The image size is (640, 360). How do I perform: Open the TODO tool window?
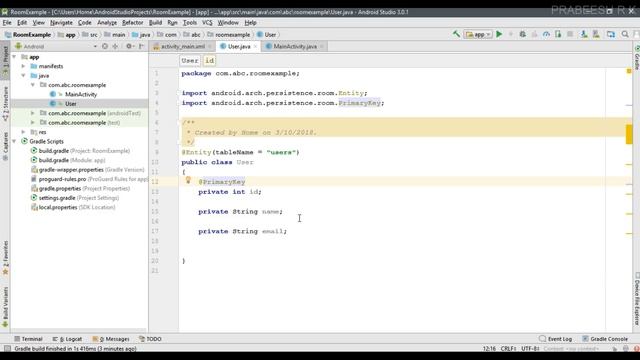click(x=150, y=339)
